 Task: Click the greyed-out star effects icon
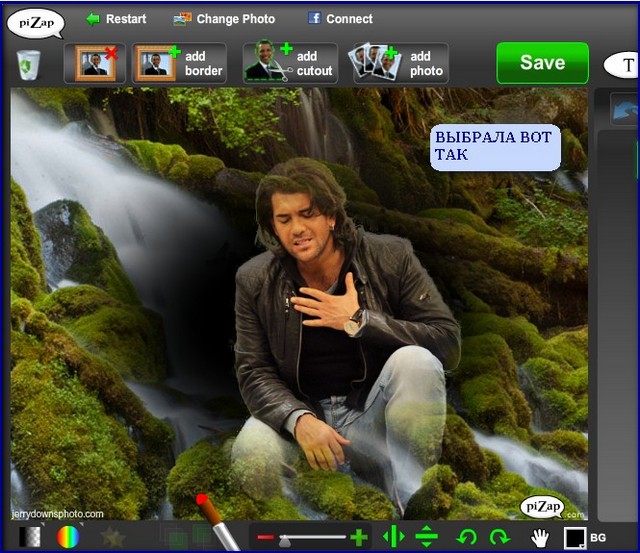pyautogui.click(x=112, y=537)
